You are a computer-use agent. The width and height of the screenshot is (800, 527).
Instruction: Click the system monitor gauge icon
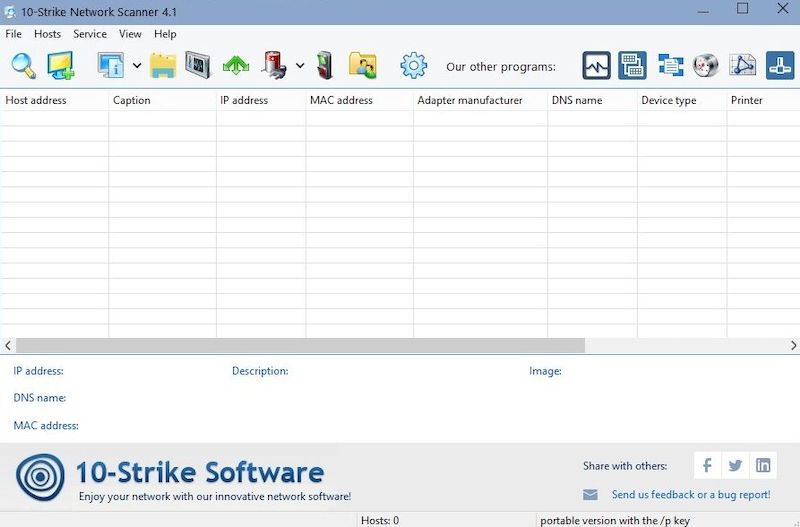198,65
